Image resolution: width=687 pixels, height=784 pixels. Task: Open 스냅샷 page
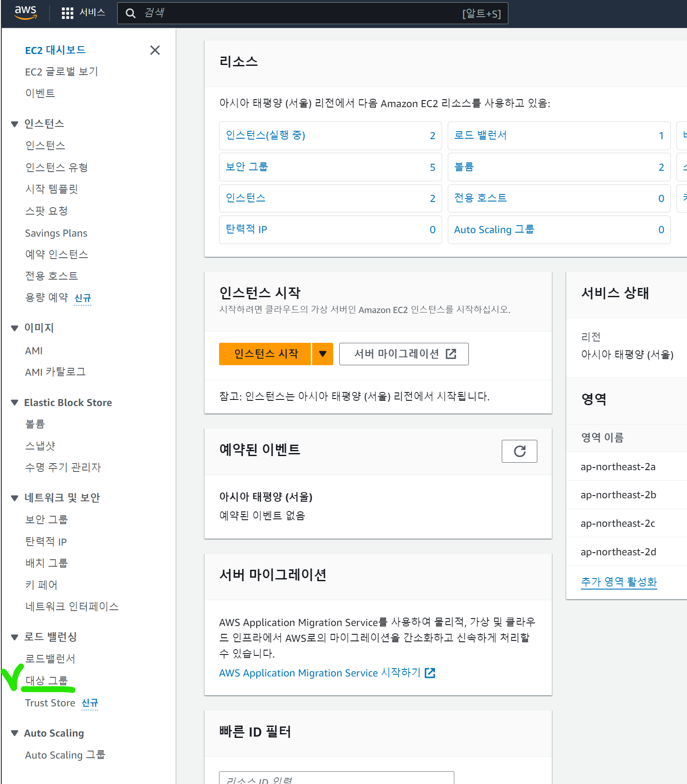[40, 446]
